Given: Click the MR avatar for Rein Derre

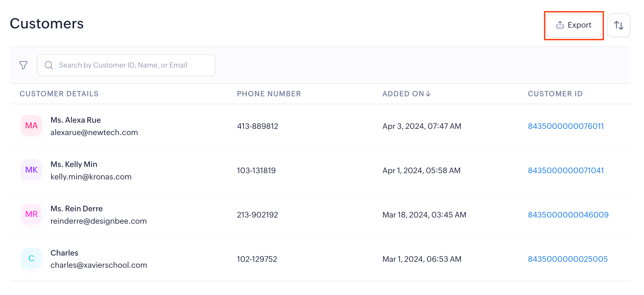Looking at the screenshot, I should [x=31, y=214].
